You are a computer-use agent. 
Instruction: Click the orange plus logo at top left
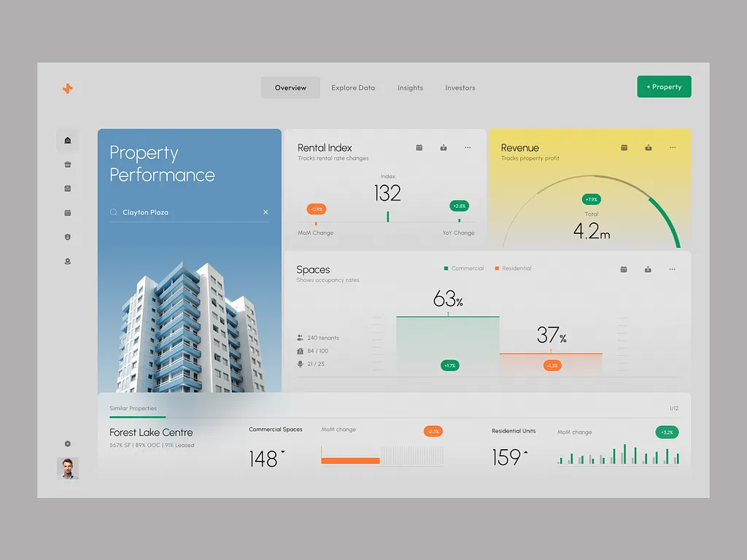coord(67,88)
